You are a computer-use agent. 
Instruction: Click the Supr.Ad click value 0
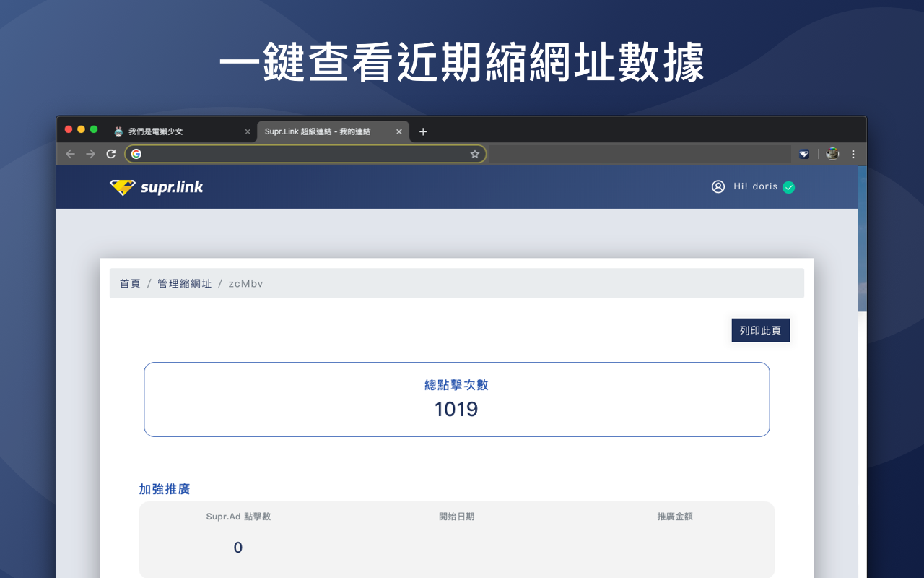238,548
